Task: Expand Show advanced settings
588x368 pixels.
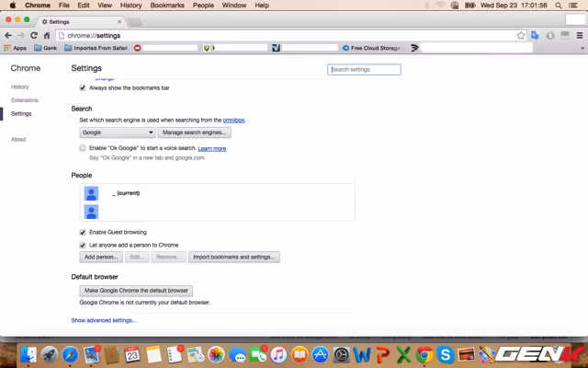Action: [103, 320]
